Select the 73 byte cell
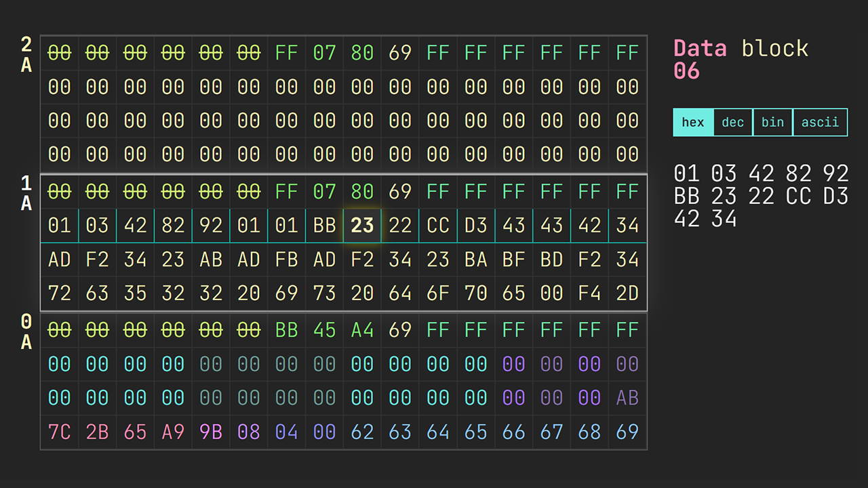 point(324,293)
